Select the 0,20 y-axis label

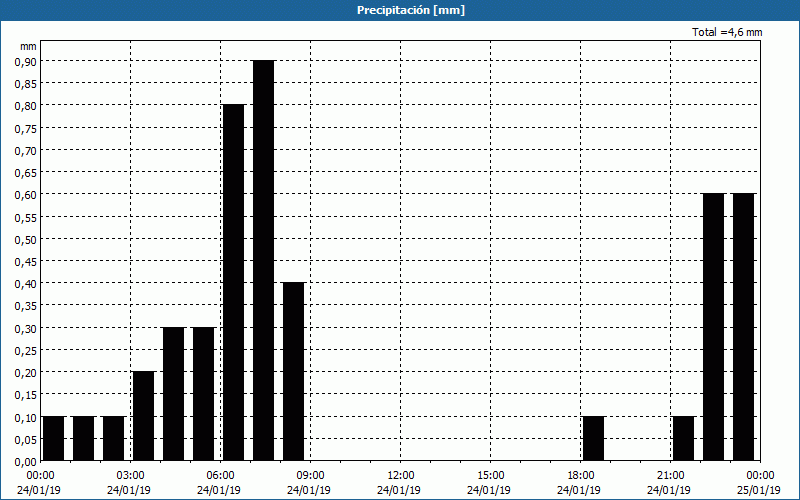(x=26, y=372)
